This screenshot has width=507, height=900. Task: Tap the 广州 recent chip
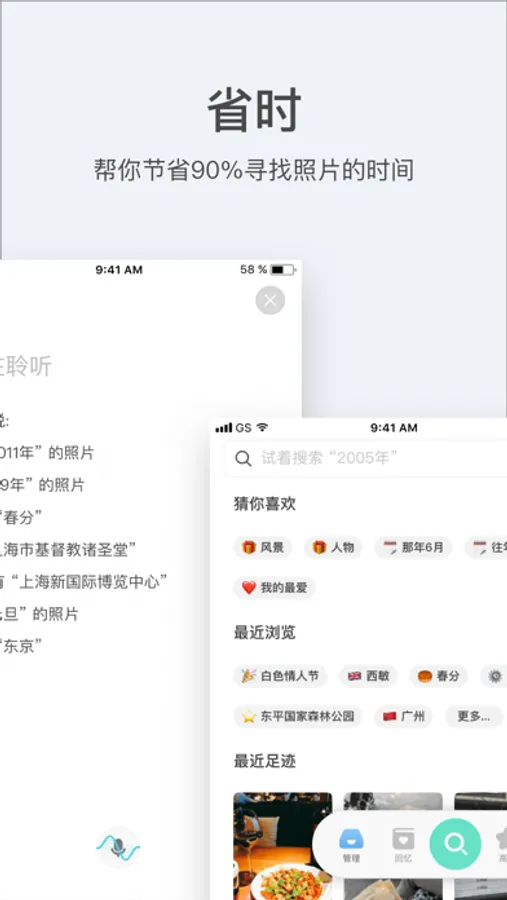point(403,716)
